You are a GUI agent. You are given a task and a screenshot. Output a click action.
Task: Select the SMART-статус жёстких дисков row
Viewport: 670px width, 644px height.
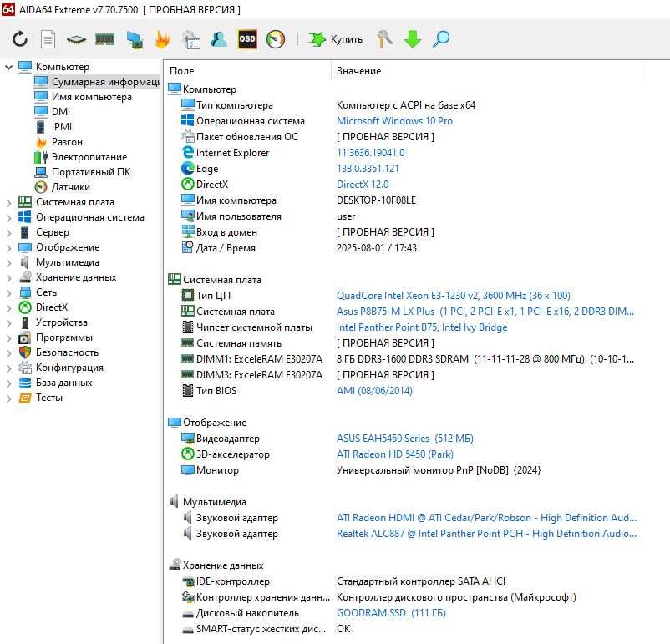pos(404,629)
